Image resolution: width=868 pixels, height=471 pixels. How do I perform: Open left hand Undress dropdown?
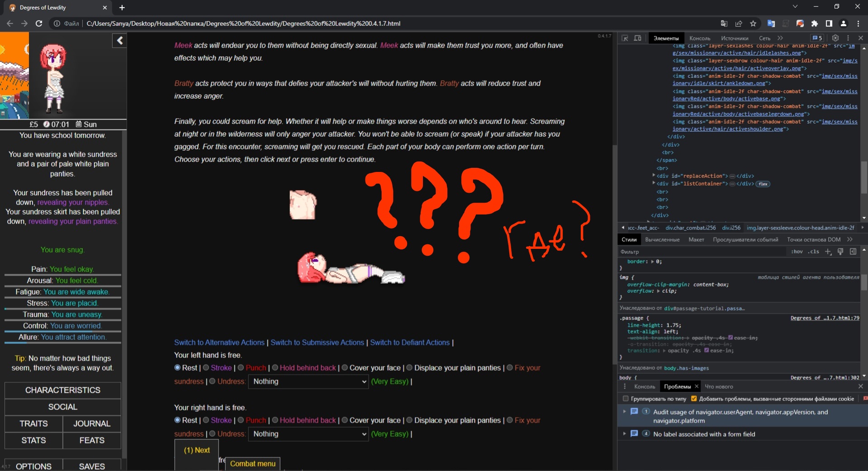pos(309,381)
